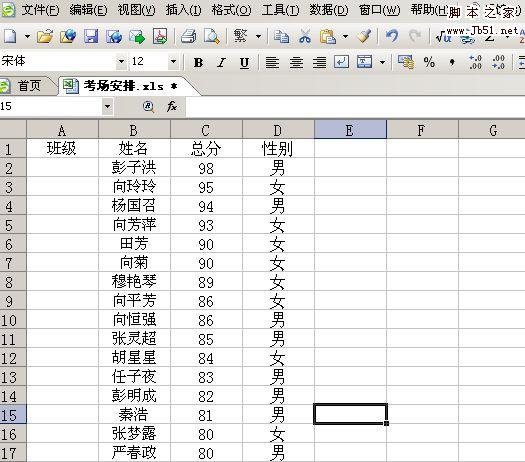Click the cell name box
525x462 pixels.
(x=50, y=106)
